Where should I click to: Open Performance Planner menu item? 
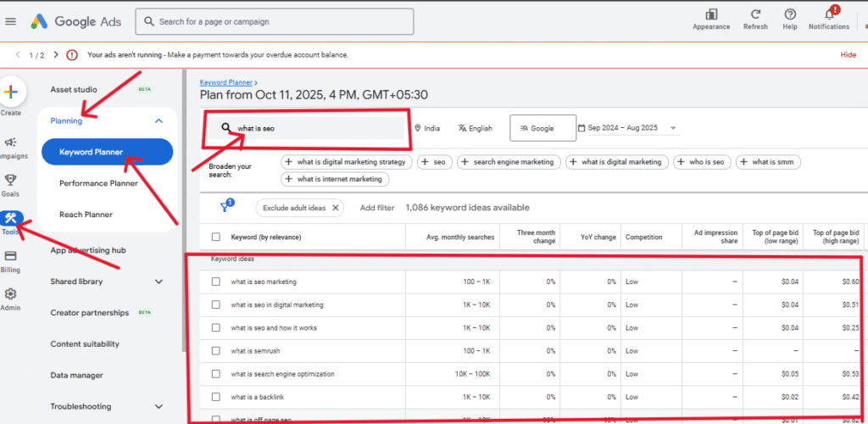pos(98,183)
